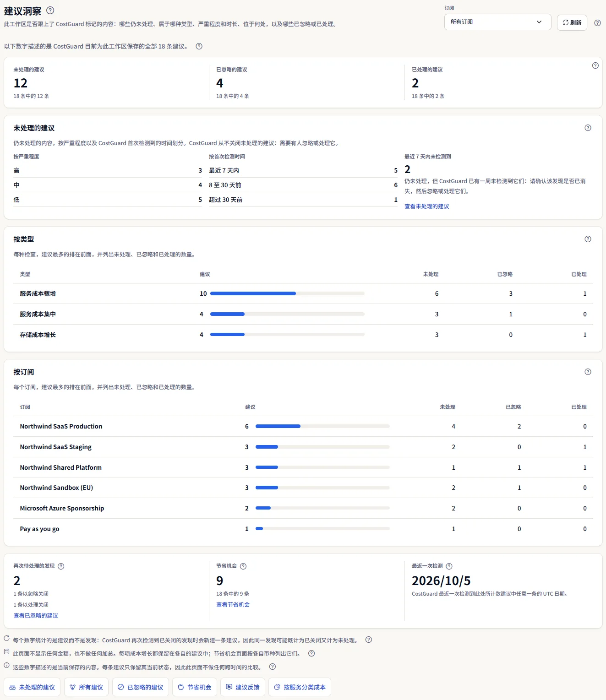Click the help icon after the 全部 18 条建议 sentence
Image resolution: width=606 pixels, height=700 pixels.
pos(199,46)
